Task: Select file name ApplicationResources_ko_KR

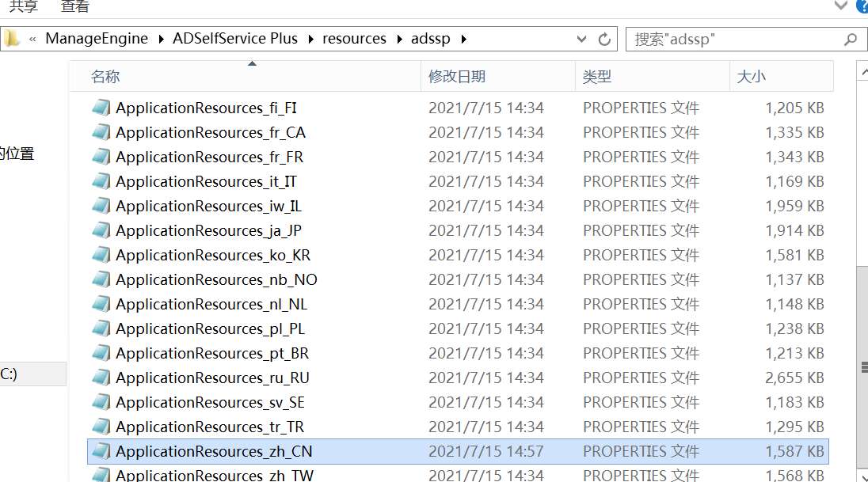Action: 213,255
